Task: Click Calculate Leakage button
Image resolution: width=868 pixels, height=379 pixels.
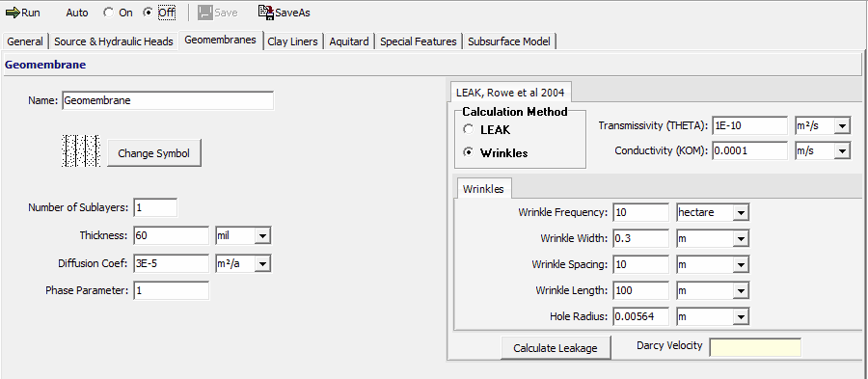Action: click(x=556, y=348)
